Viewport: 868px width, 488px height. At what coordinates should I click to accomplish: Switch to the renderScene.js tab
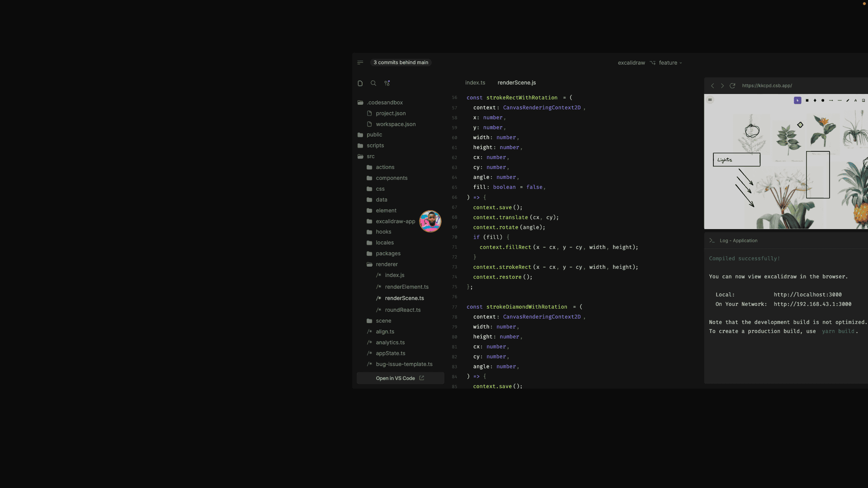coord(517,83)
